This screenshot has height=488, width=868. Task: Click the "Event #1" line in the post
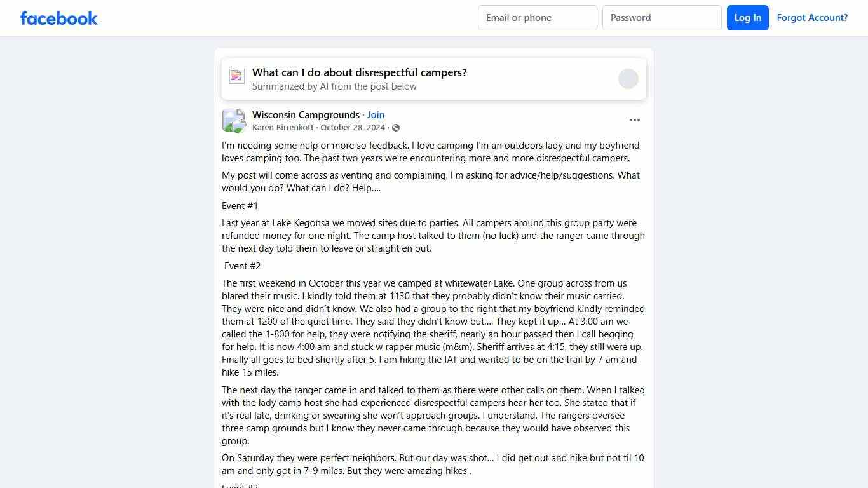pyautogui.click(x=240, y=206)
